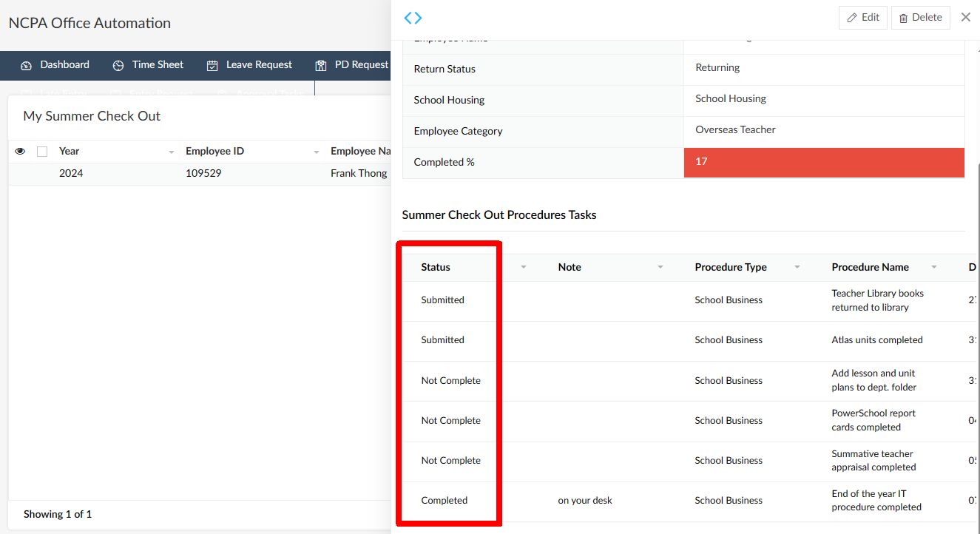The image size is (980, 534).
Task: Toggle the eye column visibility icon
Action: 20,152
